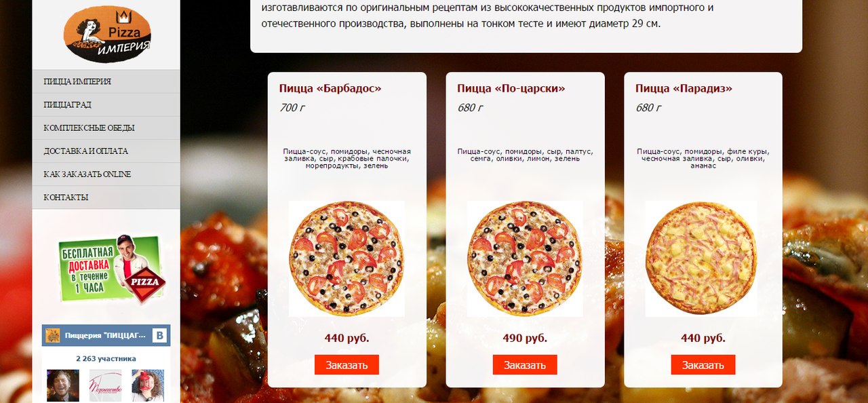Open the first member avatar in the VK widget
Image resolution: width=868 pixels, height=403 pixels.
click(x=63, y=385)
